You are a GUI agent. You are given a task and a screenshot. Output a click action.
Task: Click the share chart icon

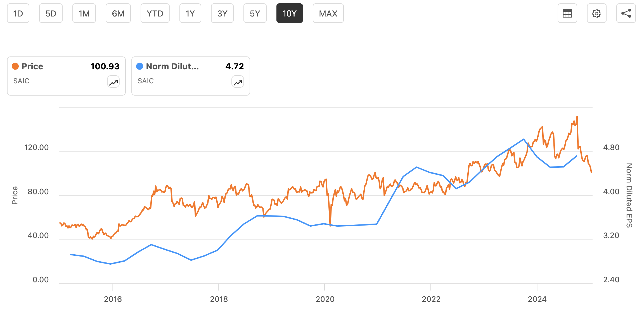click(626, 13)
